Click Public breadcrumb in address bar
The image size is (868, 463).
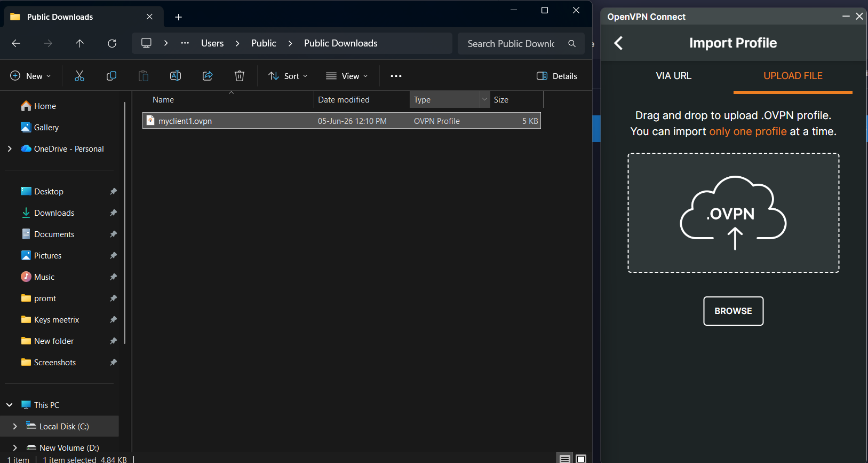(264, 43)
